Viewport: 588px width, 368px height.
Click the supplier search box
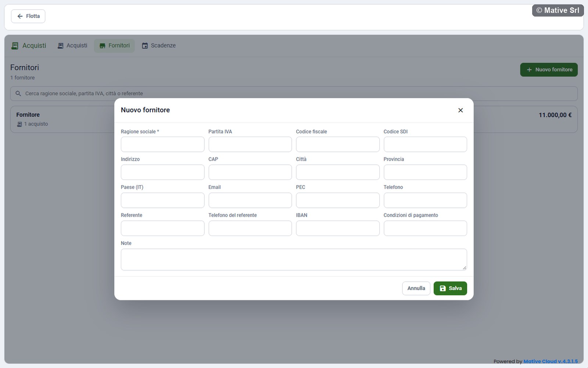click(x=294, y=93)
